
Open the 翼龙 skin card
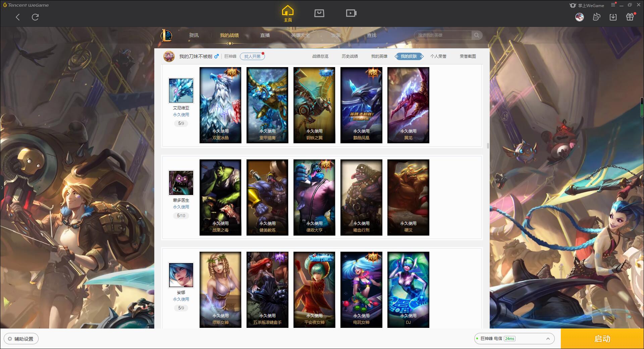(408, 105)
